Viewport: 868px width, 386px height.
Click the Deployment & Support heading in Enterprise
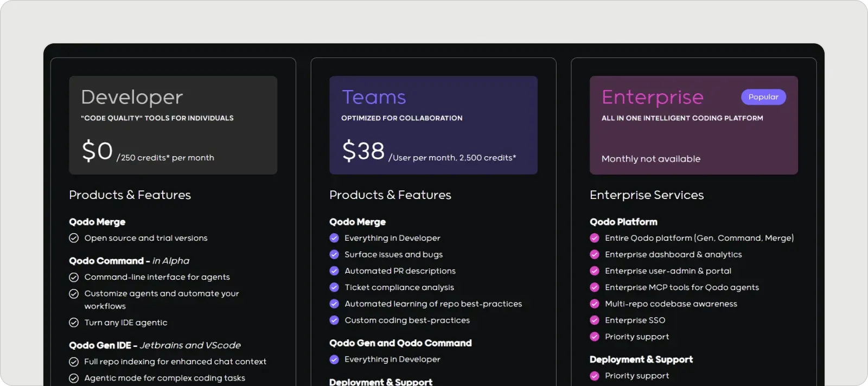pyautogui.click(x=641, y=359)
